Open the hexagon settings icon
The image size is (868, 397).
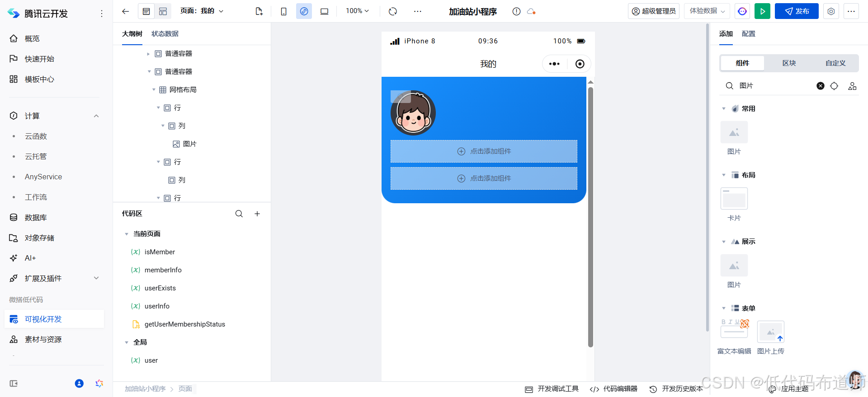click(x=831, y=11)
